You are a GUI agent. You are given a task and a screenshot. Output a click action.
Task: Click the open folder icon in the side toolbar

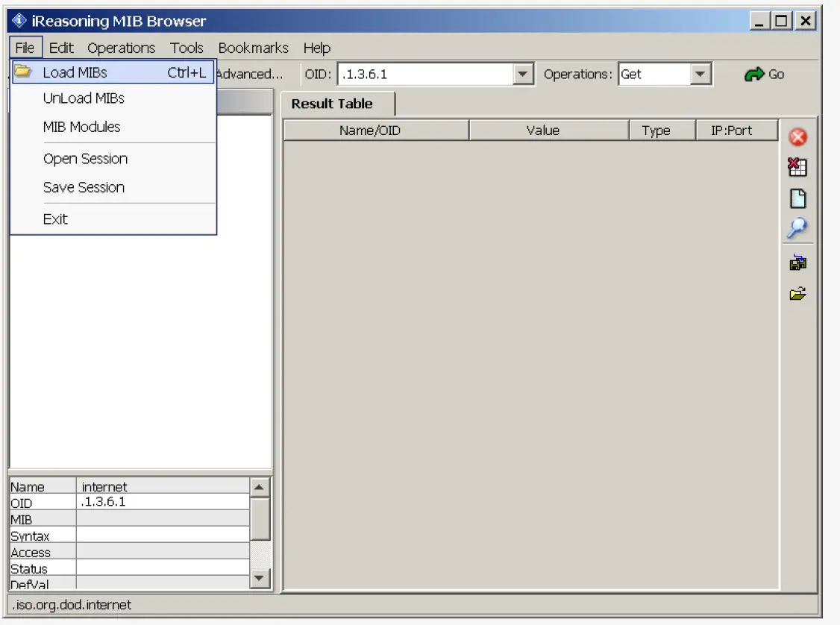pyautogui.click(x=797, y=294)
